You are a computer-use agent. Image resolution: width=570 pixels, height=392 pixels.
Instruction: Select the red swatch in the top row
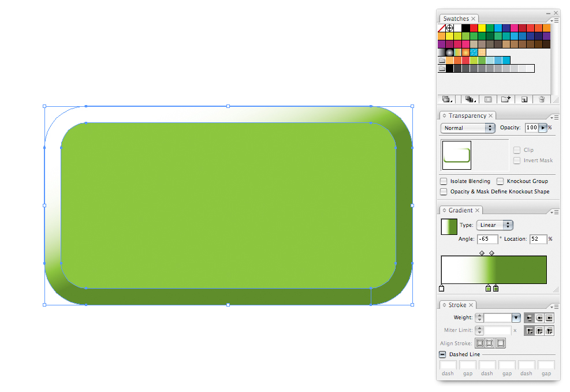(x=474, y=28)
